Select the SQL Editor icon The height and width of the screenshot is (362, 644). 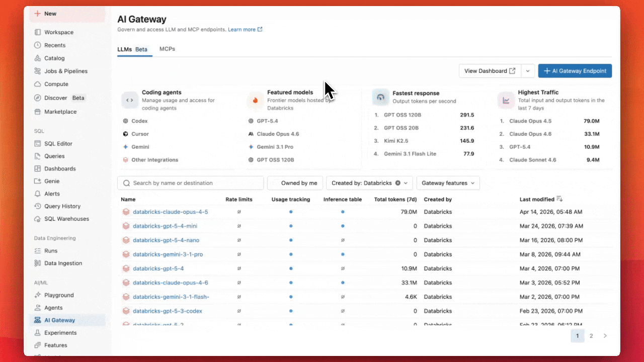(x=38, y=144)
